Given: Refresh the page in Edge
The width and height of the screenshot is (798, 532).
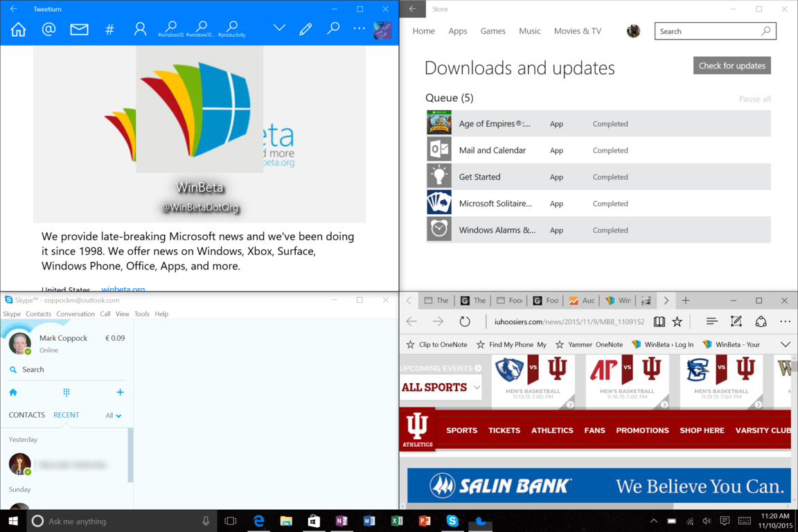Looking at the screenshot, I should pos(465,321).
